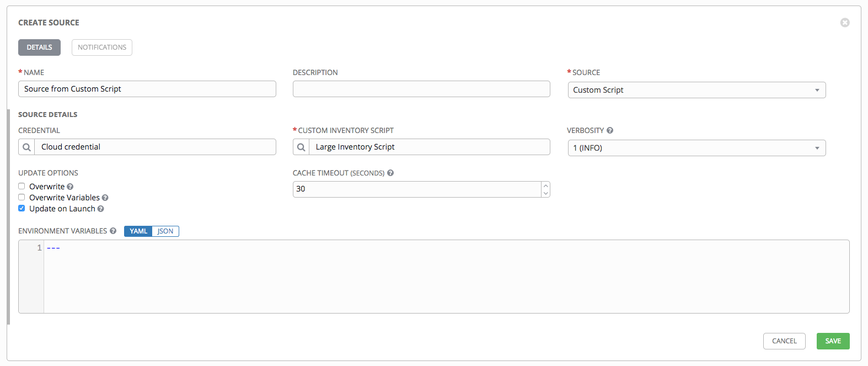Show help for Overwrite option
The width and height of the screenshot is (868, 366).
coord(70,187)
